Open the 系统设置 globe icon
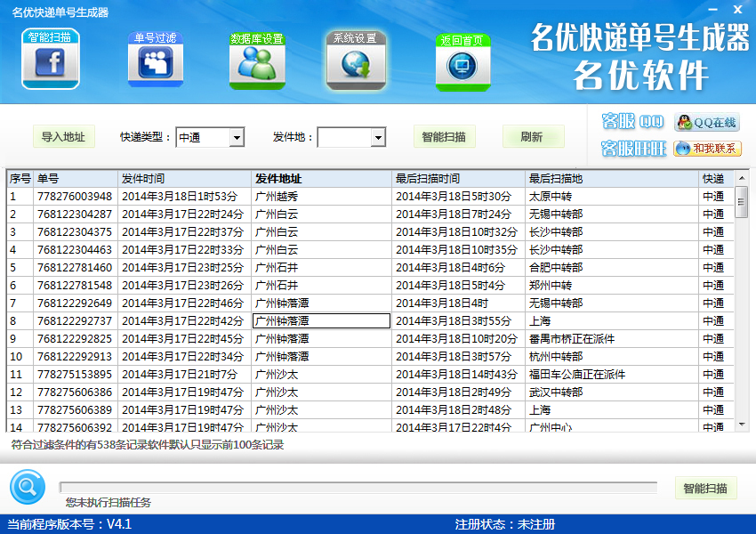 coord(356,61)
